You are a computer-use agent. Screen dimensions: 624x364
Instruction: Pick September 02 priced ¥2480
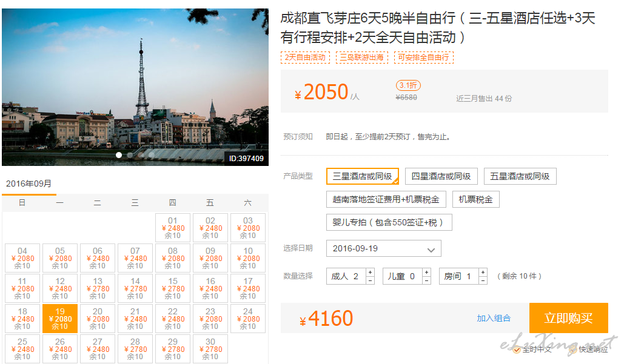[x=210, y=228]
